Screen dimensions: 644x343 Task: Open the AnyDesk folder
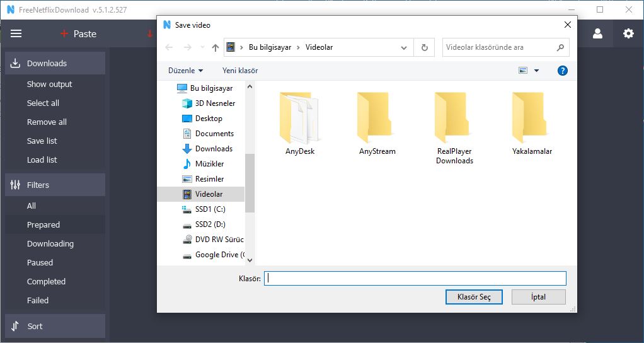(x=300, y=124)
